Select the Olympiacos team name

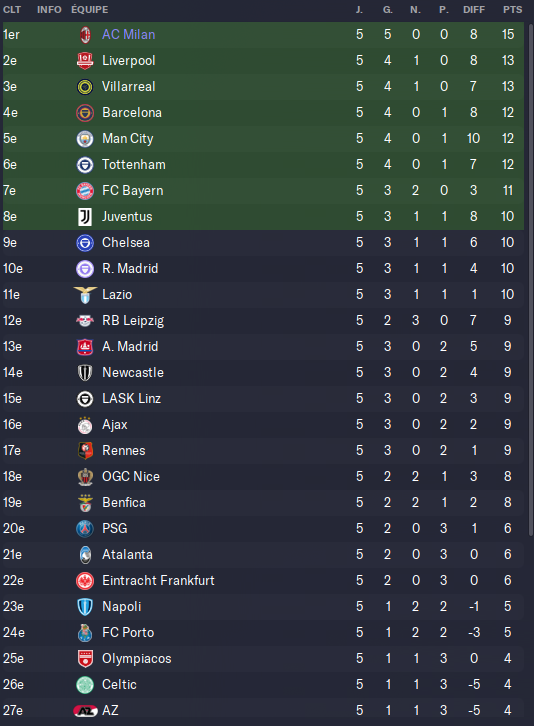137,658
